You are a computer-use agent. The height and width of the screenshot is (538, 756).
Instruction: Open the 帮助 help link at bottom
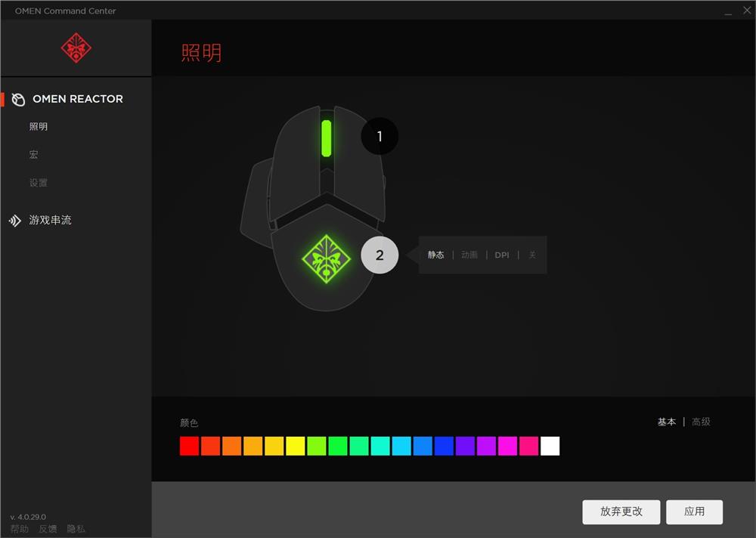pyautogui.click(x=20, y=528)
